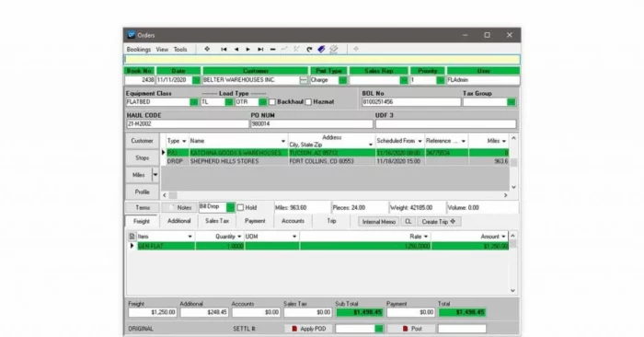The height and width of the screenshot is (337, 644).
Task: Open the Bookings menu
Action: [138, 50]
